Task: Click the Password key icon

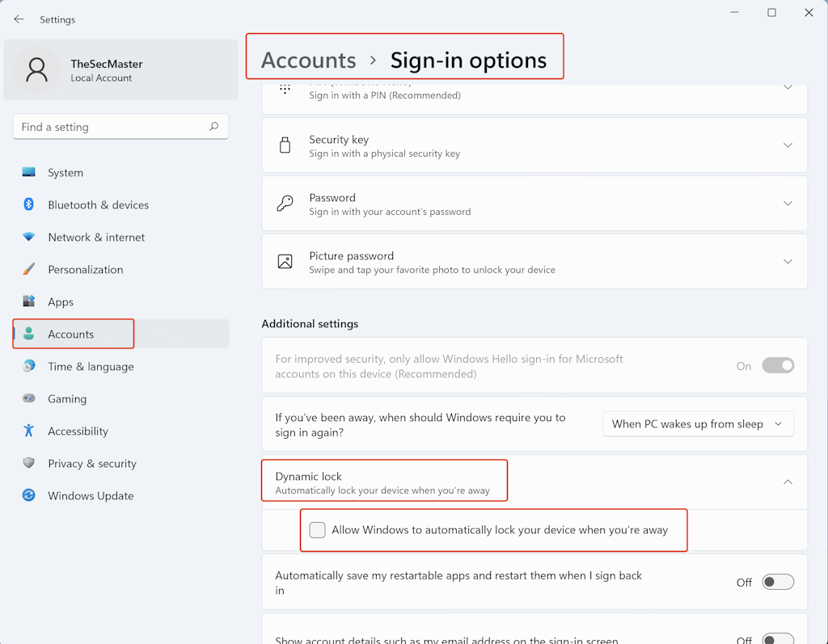Action: (285, 204)
